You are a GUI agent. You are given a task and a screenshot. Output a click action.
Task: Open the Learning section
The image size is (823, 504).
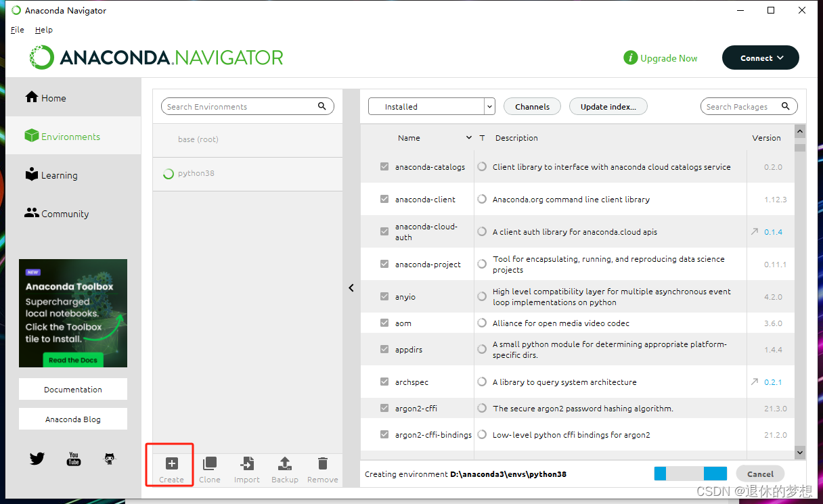73,175
